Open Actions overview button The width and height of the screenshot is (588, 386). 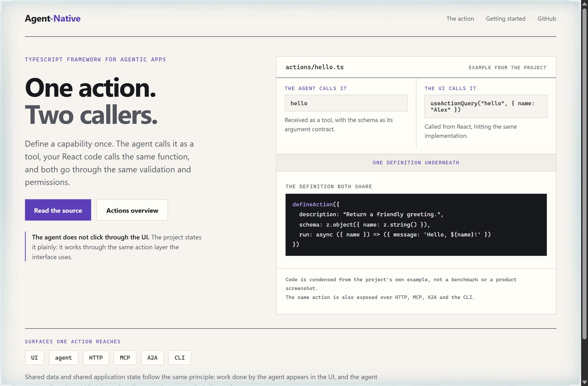(132, 210)
